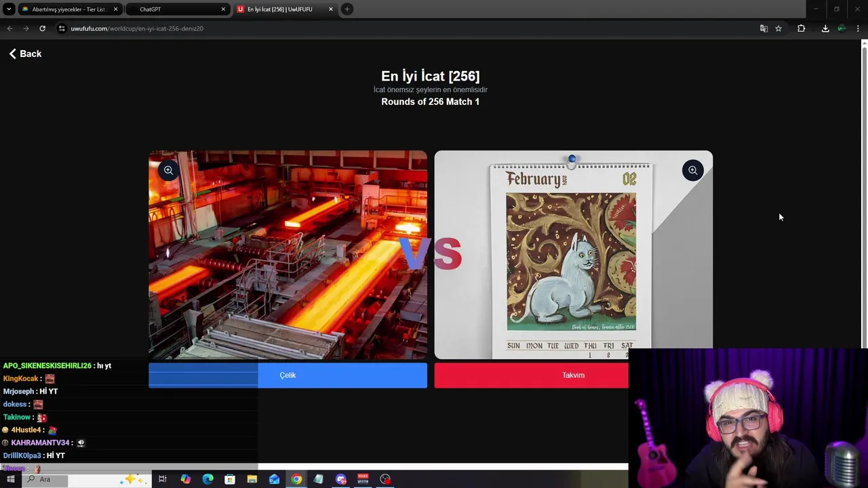Click the Rounds of 256 Match 1 text
Image resolution: width=868 pixels, height=488 pixels.
430,102
